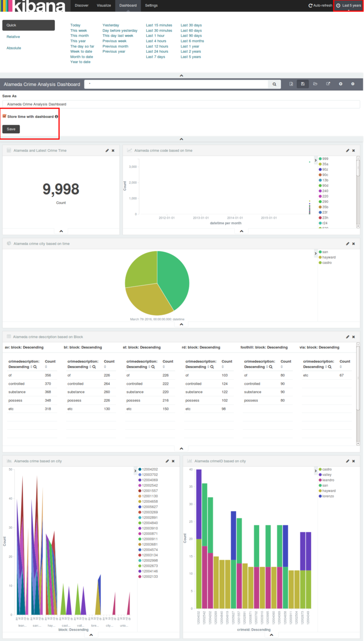Collapse the crime code chart legend arrow
The image size is (364, 641).
point(316,160)
